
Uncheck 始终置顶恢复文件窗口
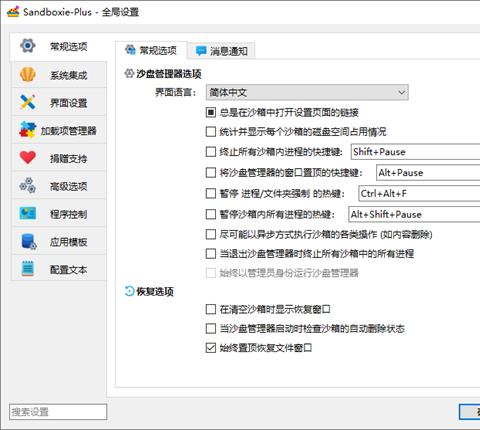pos(211,348)
